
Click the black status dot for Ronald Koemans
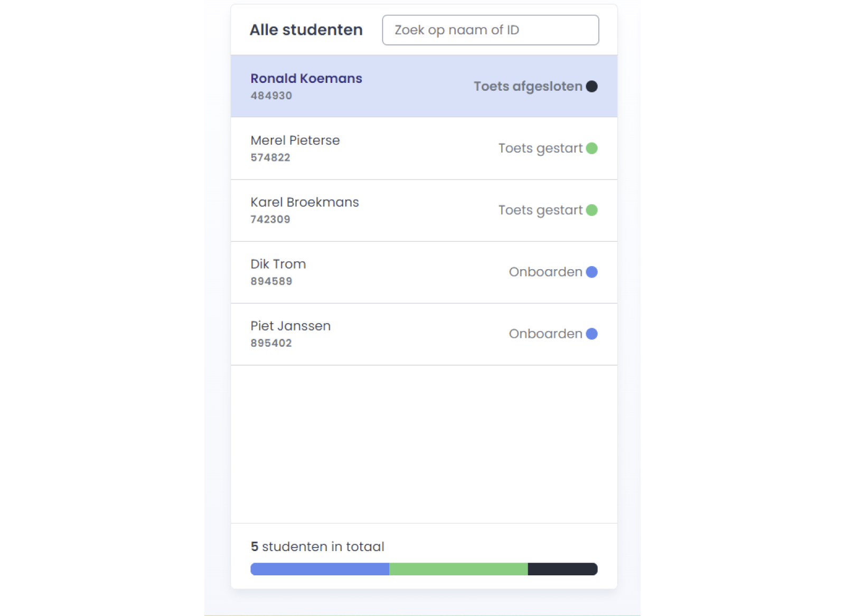click(591, 86)
